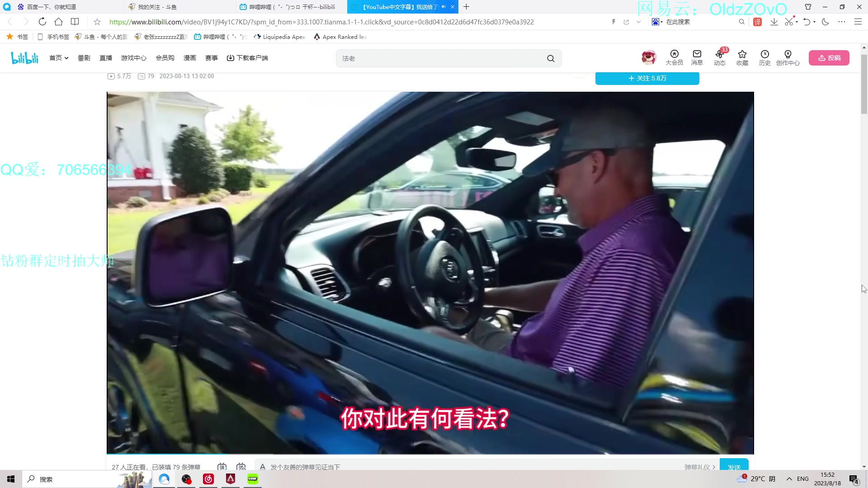868x488 pixels.
Task: Click the bilibili logo
Action: (x=25, y=58)
